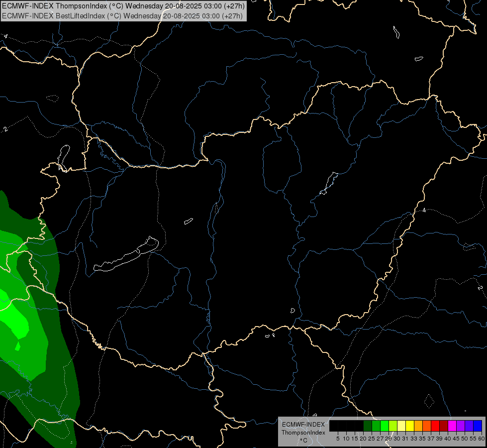Click the medium green 25–27 legend swatch
The image size is (487, 448).
pos(376,426)
